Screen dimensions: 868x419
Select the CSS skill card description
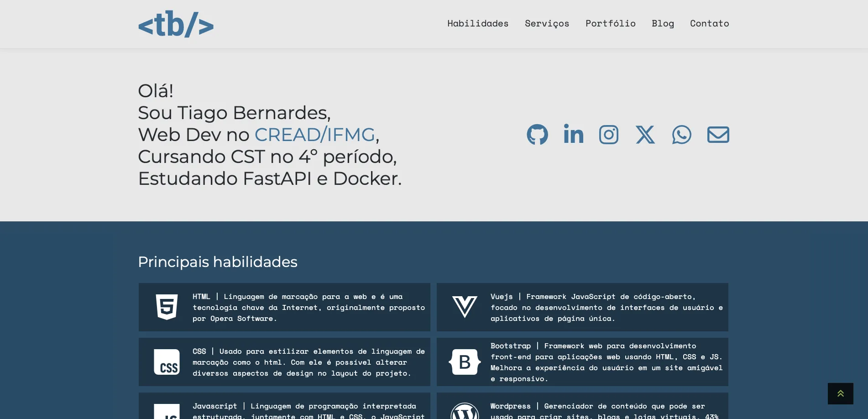[309, 362]
